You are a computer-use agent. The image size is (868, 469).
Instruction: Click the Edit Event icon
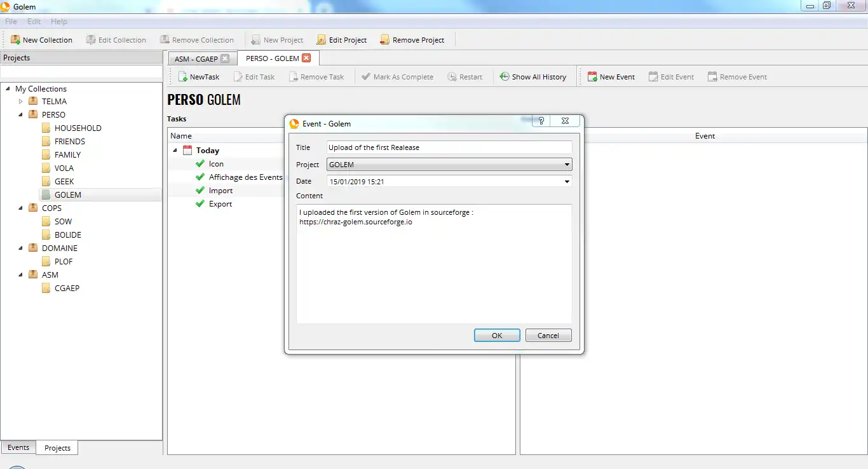click(x=653, y=77)
